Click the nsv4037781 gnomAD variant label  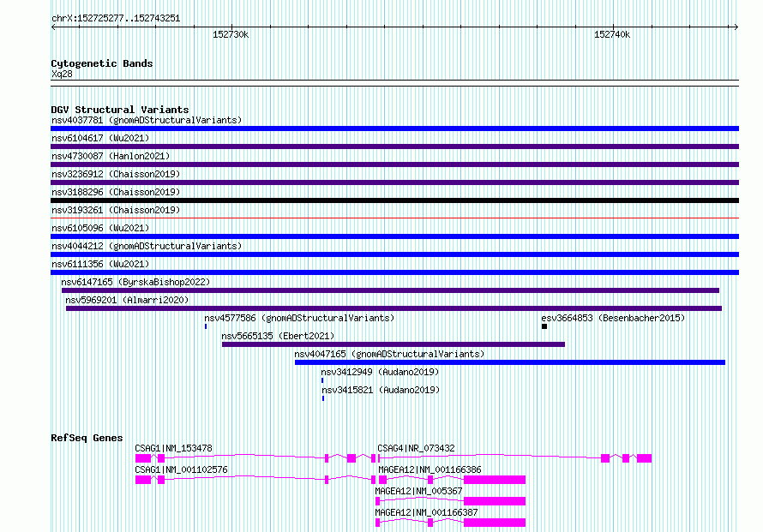(x=147, y=120)
